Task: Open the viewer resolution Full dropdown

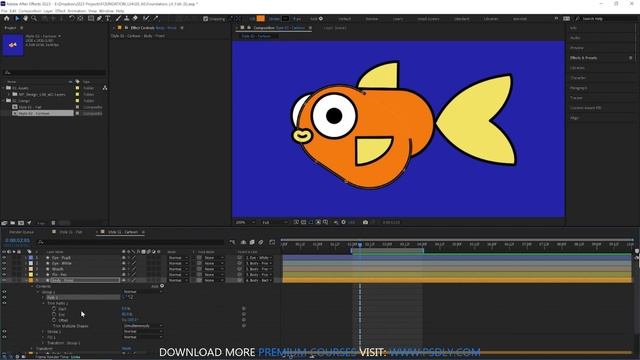Action: [274, 222]
